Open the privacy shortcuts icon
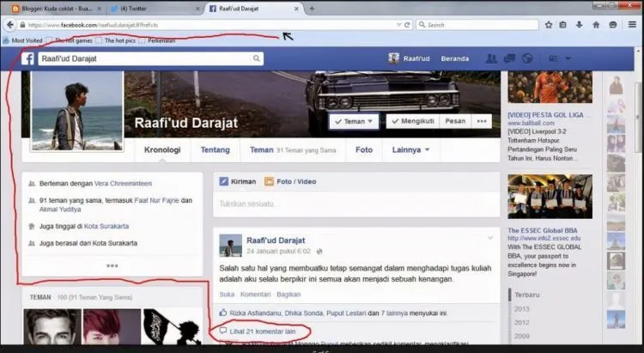This screenshot has width=644, height=353. point(553,58)
